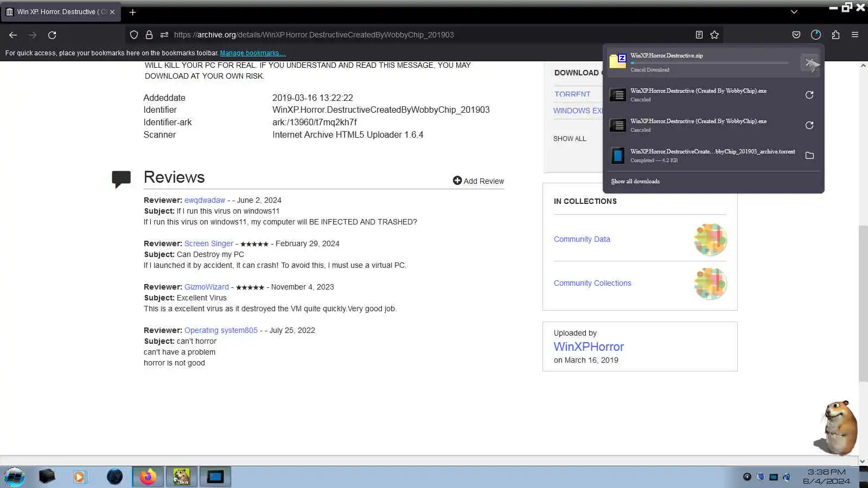Open reviewer GizmoWizard profile

pyautogui.click(x=207, y=287)
